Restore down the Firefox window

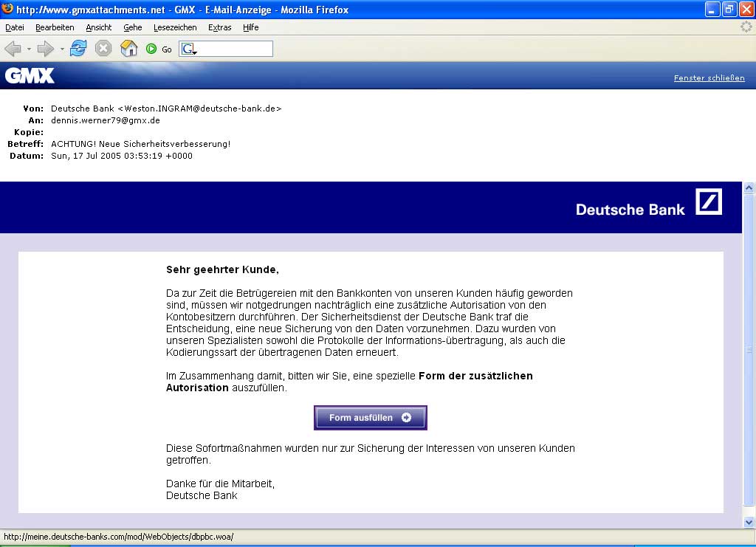point(729,9)
